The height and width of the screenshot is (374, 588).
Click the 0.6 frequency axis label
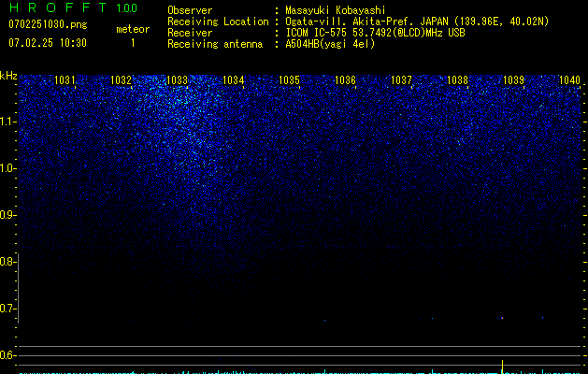point(7,355)
